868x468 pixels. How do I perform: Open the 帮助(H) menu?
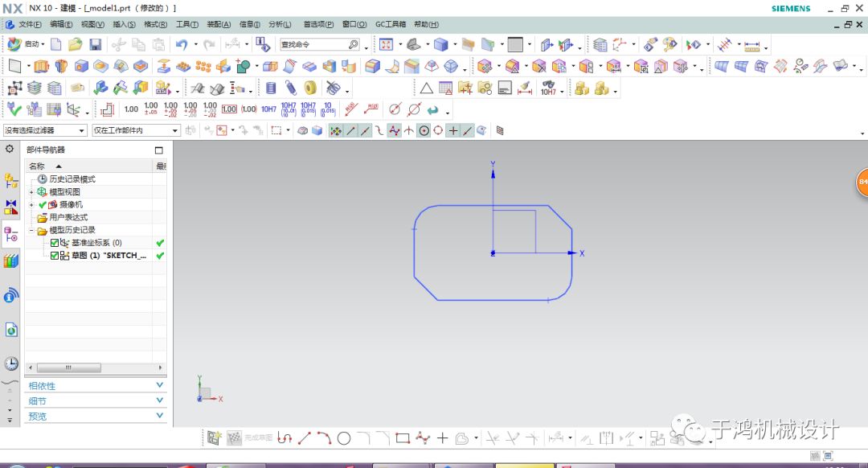pyautogui.click(x=426, y=24)
